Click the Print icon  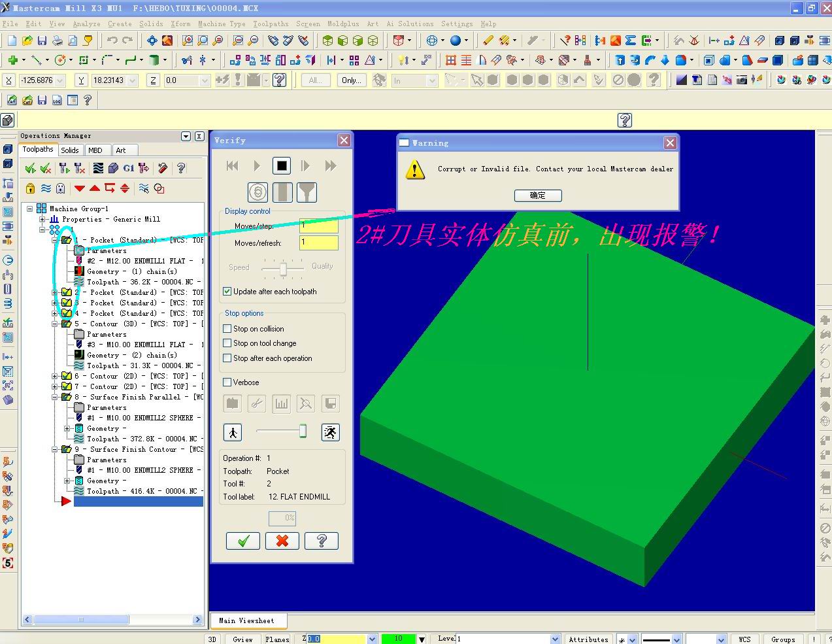pos(58,41)
